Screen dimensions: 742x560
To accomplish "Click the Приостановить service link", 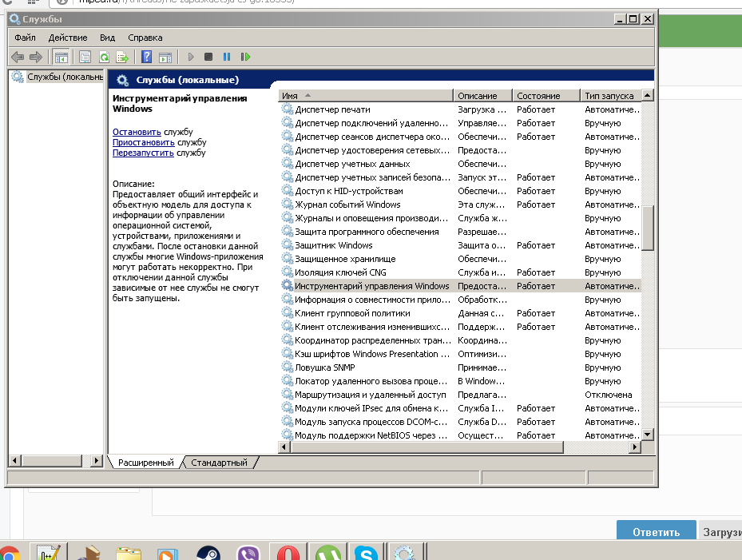I will pos(144,142).
